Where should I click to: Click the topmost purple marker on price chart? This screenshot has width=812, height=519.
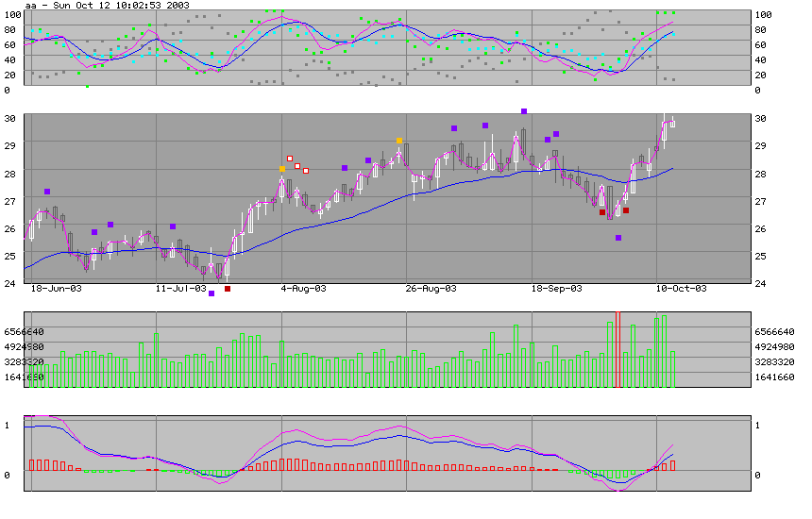point(524,111)
